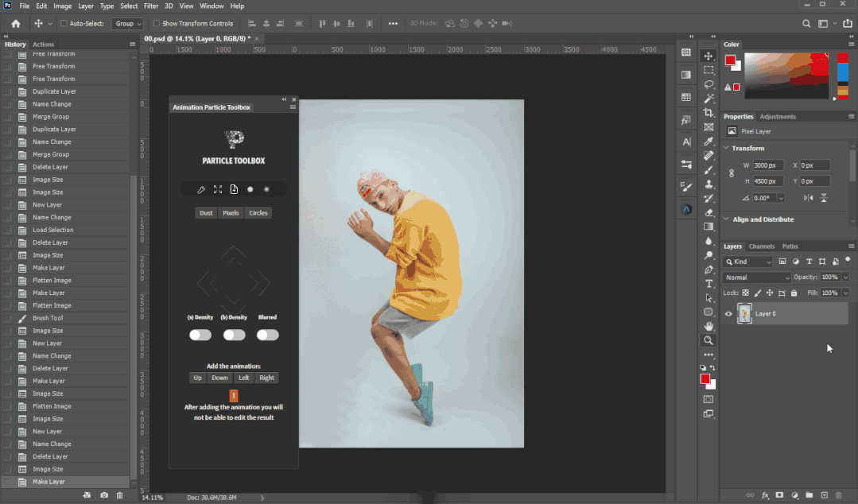This screenshot has height=504, width=858.
Task: Open the Group dropdown in options bar
Action: coord(127,24)
